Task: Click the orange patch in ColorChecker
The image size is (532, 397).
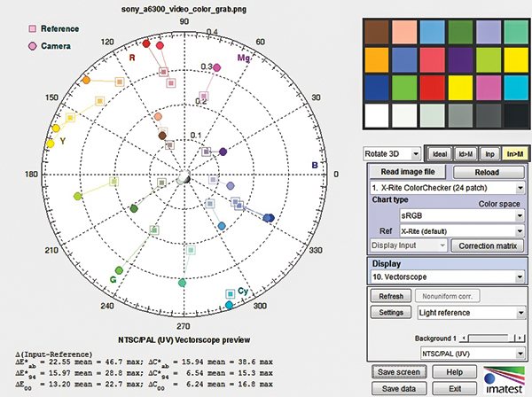Action: pyautogui.click(x=377, y=60)
